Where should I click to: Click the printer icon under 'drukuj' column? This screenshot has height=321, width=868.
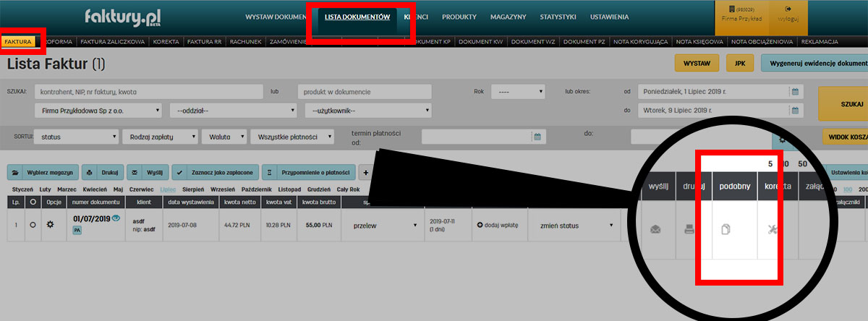691,229
